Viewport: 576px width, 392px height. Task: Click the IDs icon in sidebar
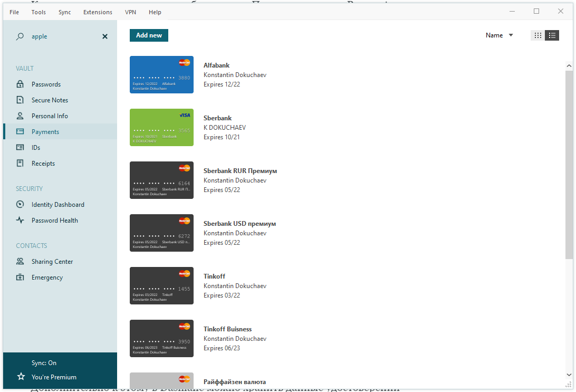coord(20,147)
